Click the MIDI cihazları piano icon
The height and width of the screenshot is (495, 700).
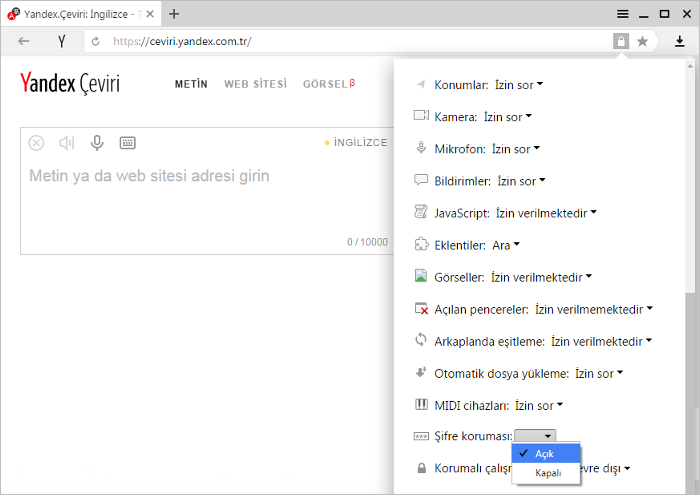point(421,404)
